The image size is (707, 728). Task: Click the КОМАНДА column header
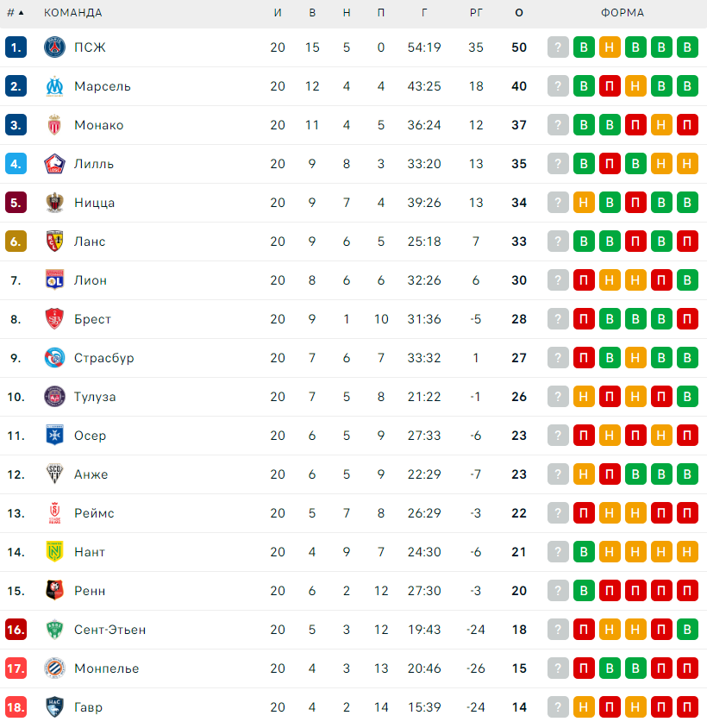click(x=72, y=13)
